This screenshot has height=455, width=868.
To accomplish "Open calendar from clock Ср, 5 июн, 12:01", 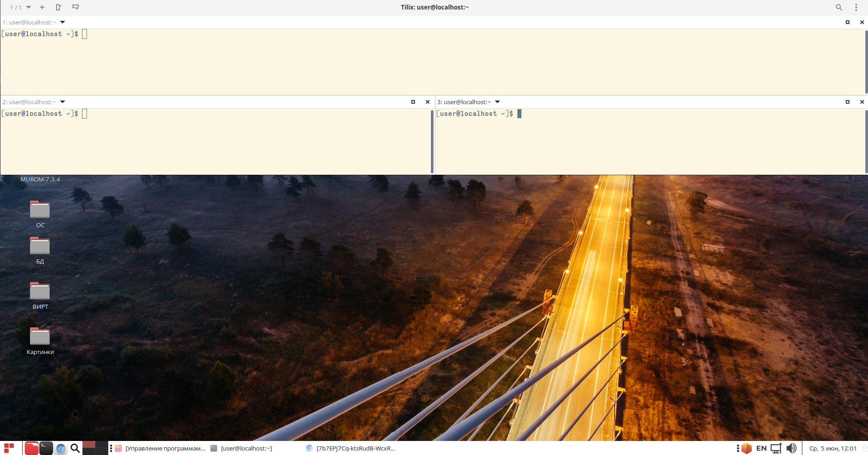I will 833,448.
